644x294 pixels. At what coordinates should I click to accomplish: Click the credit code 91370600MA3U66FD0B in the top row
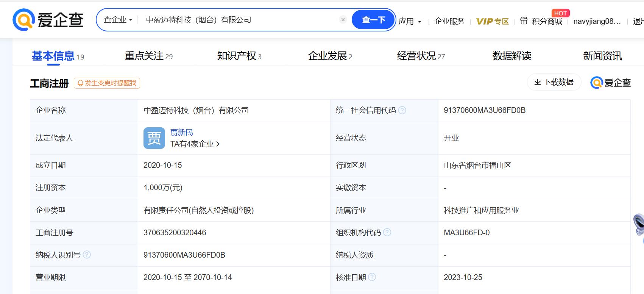(485, 110)
